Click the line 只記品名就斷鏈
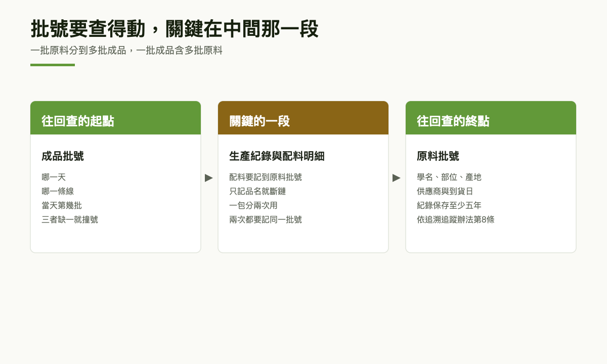The height and width of the screenshot is (364, 607). [x=257, y=191]
